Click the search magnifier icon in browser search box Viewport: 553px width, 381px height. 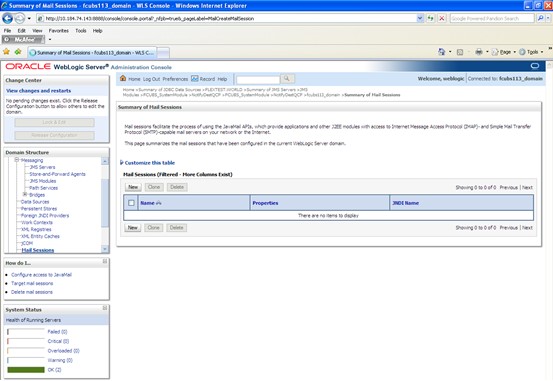point(540,18)
